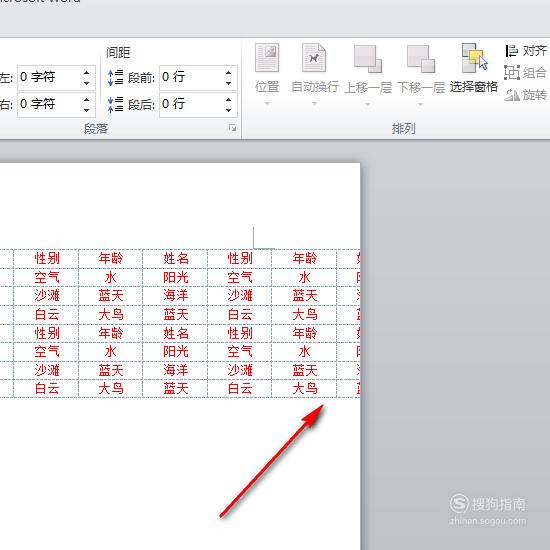Screen dimensions: 550x550
Task: Click the 上移一层 (Bring Forward) button
Action: pyautogui.click(x=368, y=68)
